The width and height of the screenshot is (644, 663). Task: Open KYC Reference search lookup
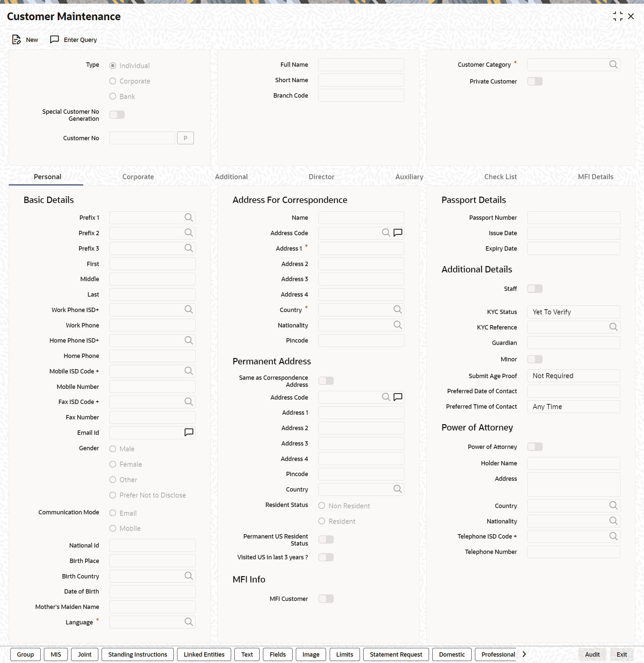click(613, 327)
